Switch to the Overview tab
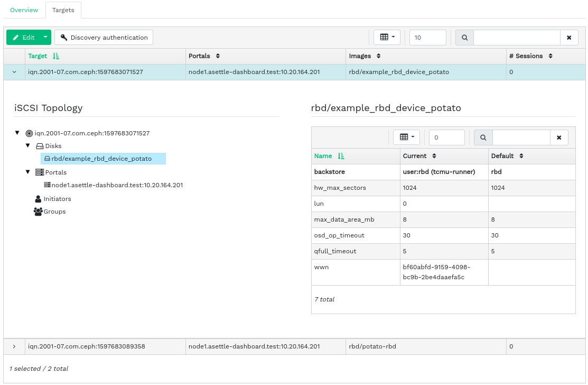 (24, 10)
